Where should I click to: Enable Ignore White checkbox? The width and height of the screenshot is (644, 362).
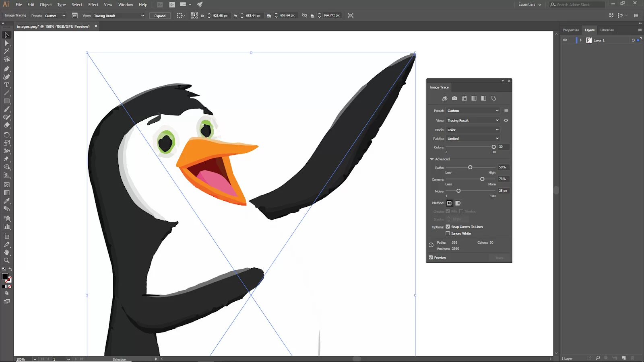click(x=448, y=233)
